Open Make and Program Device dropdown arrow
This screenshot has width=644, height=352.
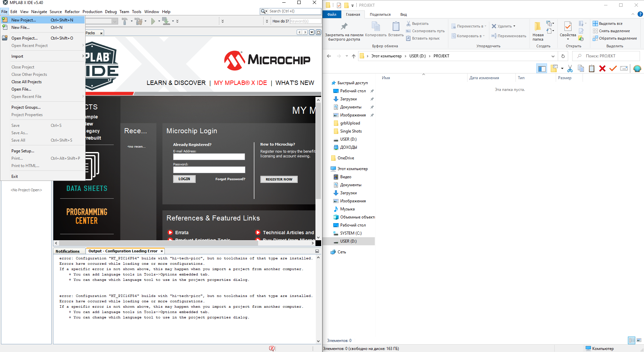[173, 21]
